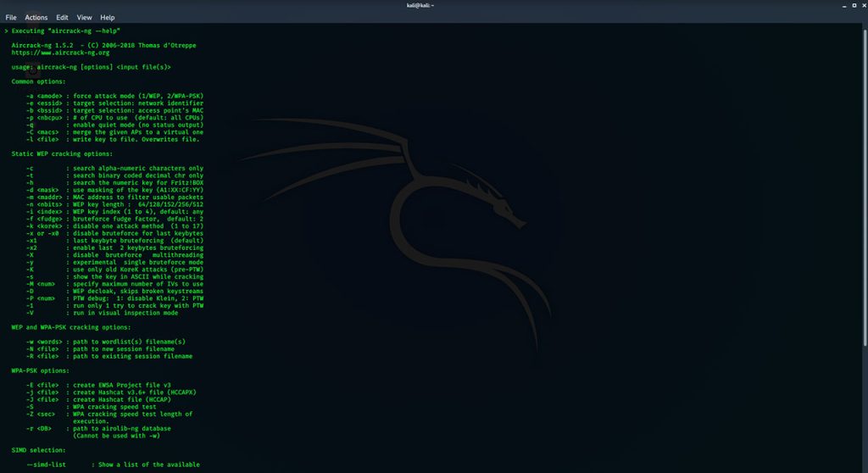This screenshot has height=473, width=868.
Task: Click the 'Aircrack-ng 1.5.2' version line
Action: (x=103, y=46)
